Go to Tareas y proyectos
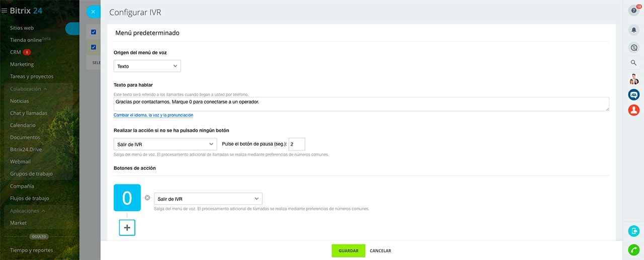Viewport: 644px width, 260px height. coord(32,77)
